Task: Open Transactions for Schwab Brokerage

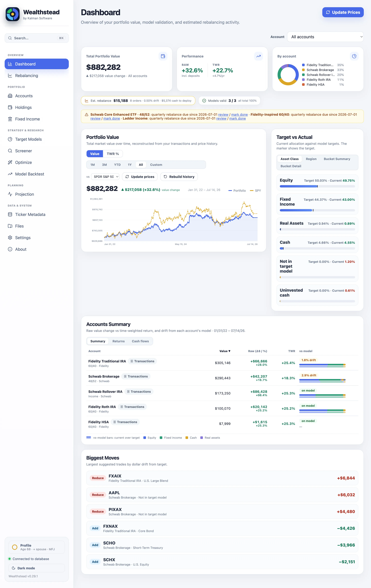Action: pos(136,377)
